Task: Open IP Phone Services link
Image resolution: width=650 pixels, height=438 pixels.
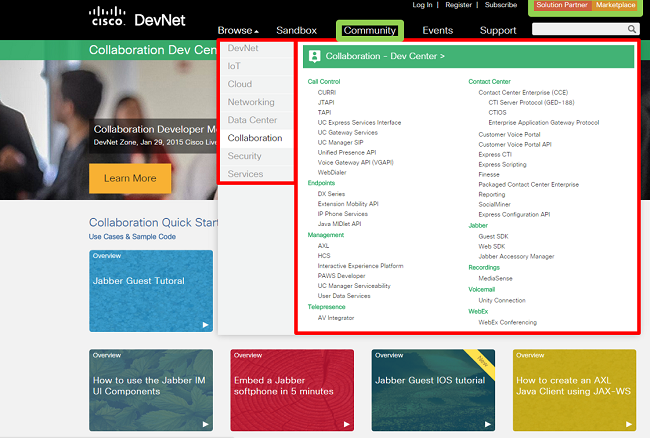Action: (x=342, y=214)
